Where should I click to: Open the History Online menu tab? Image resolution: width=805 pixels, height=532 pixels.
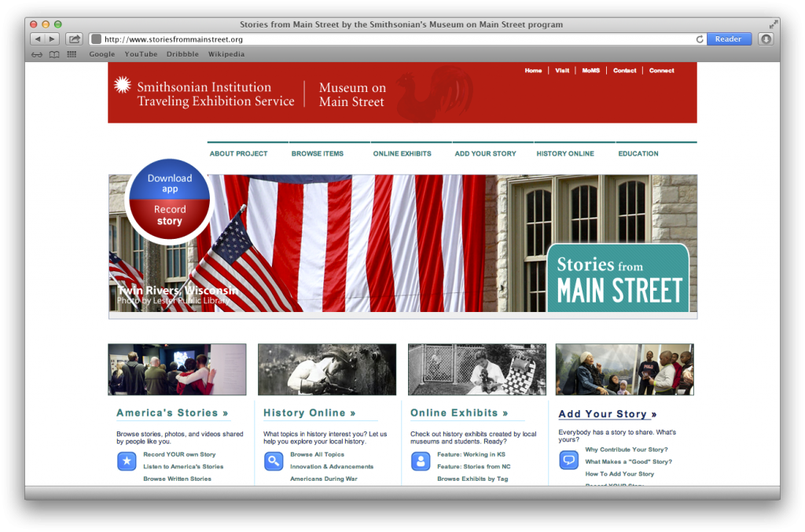(565, 153)
